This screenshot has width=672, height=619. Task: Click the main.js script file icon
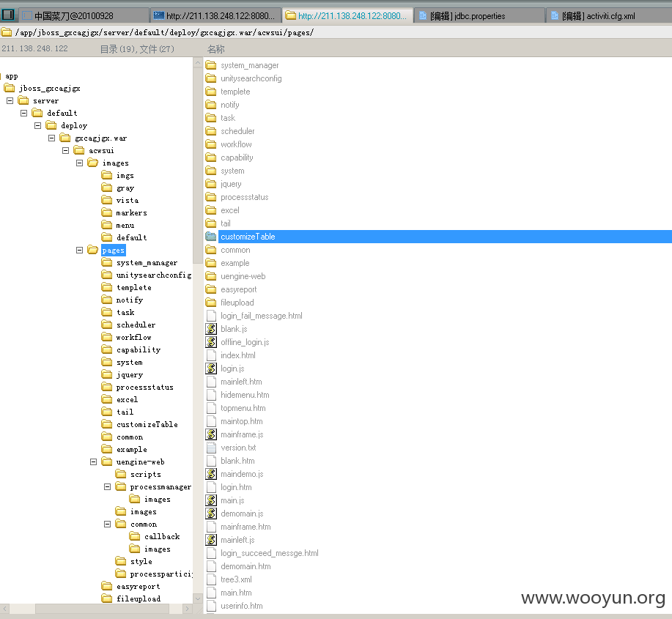point(211,500)
